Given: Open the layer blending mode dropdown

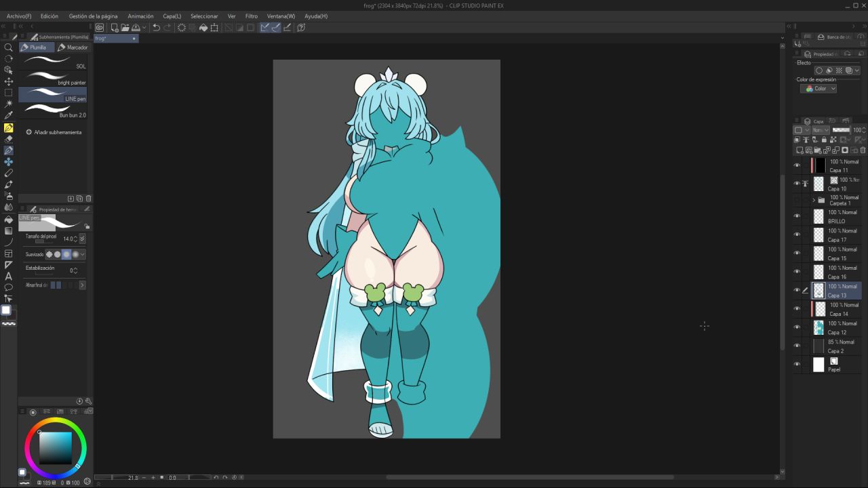Looking at the screenshot, I should pos(820,130).
